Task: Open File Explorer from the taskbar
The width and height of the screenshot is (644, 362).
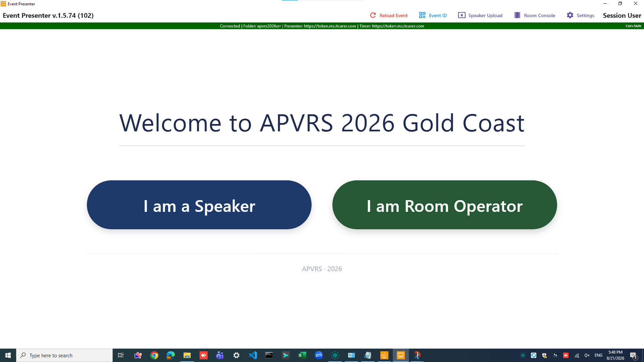Action: coord(187,355)
